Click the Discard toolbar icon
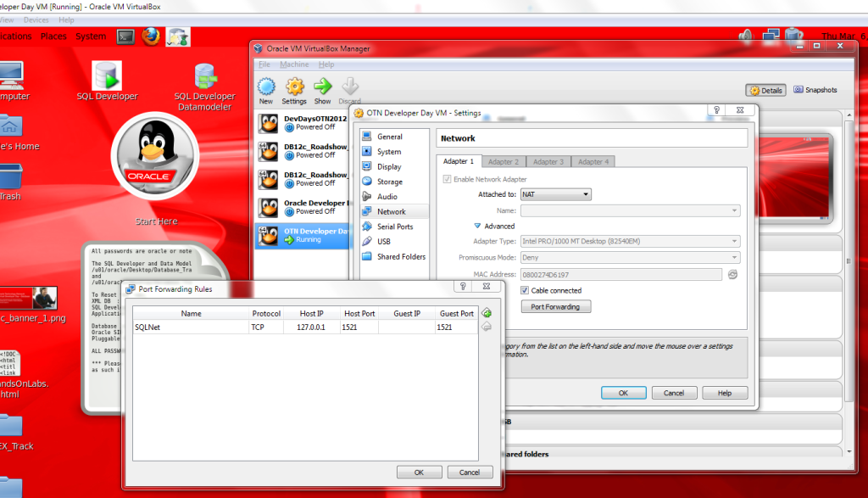 [350, 87]
